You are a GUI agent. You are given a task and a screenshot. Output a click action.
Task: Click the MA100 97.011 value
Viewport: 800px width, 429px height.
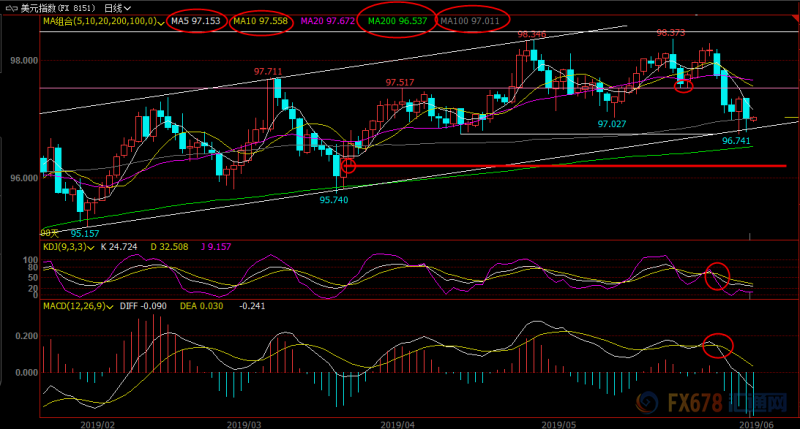(470, 21)
